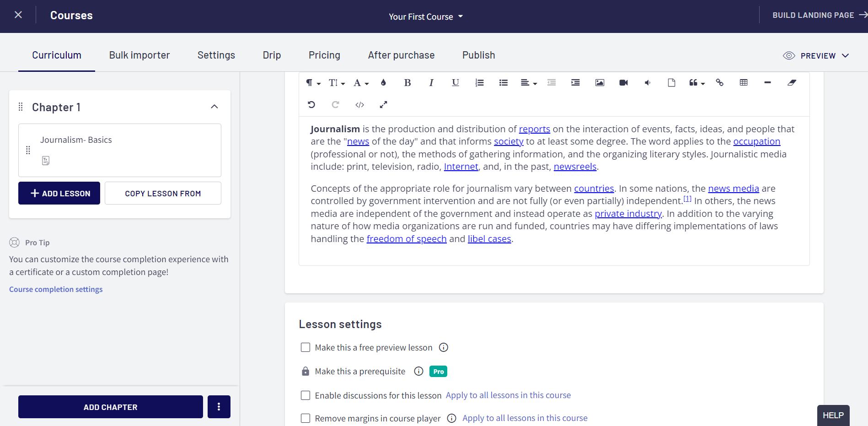The height and width of the screenshot is (426, 868).
Task: Toggle underline formatting
Action: [x=455, y=83]
